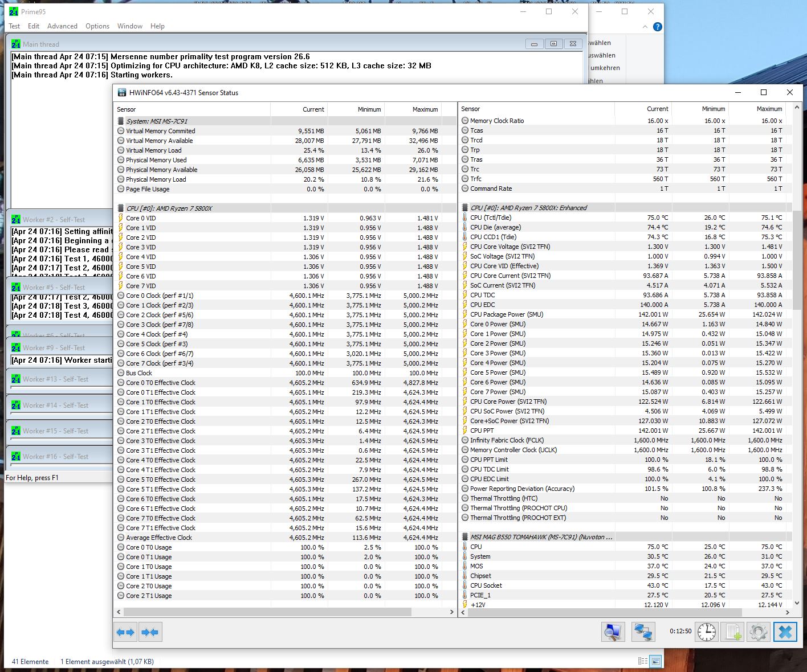Click the right pane scroll down arrow
Image resolution: width=807 pixels, height=672 pixels.
pyautogui.click(x=797, y=603)
